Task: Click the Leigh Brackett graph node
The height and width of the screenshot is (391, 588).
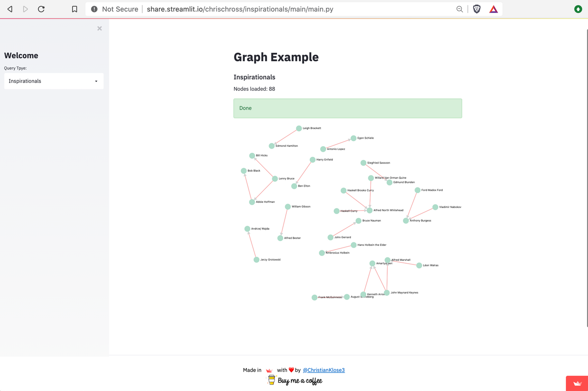Action: [x=299, y=128]
